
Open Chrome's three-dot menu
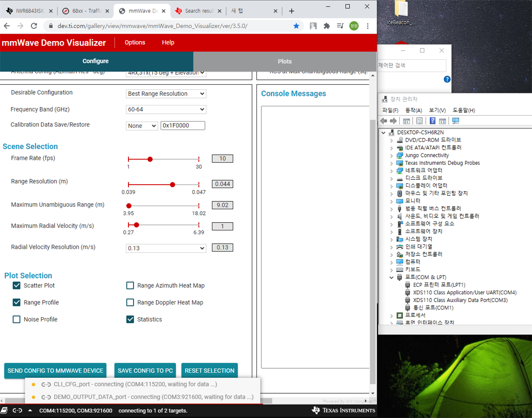368,26
